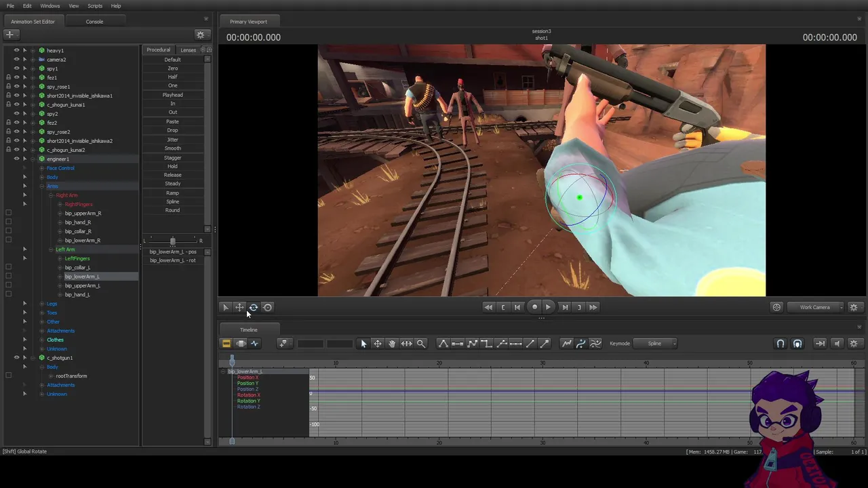Click the second magnet snap icon
Viewport: 868px width, 488px height.
click(797, 344)
